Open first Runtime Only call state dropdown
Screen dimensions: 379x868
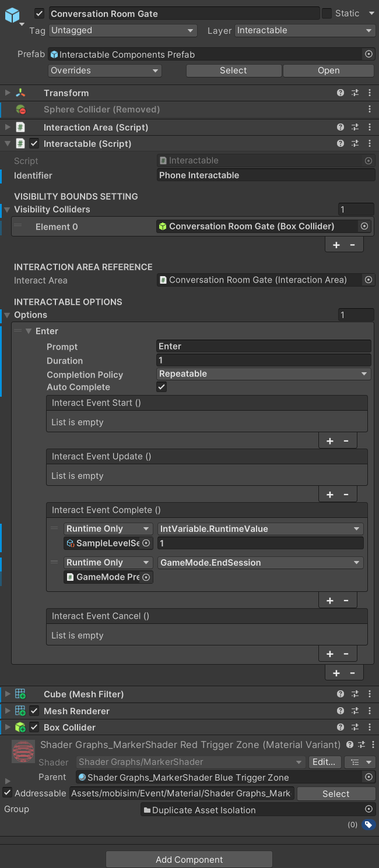click(x=108, y=529)
